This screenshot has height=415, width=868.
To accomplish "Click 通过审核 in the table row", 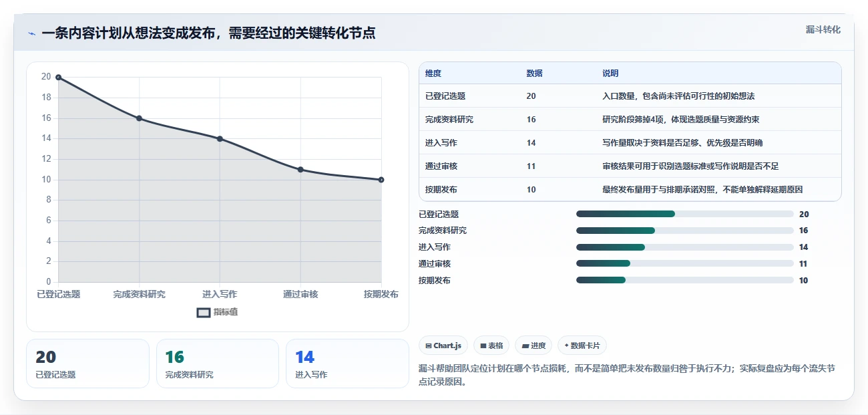I will point(441,166).
